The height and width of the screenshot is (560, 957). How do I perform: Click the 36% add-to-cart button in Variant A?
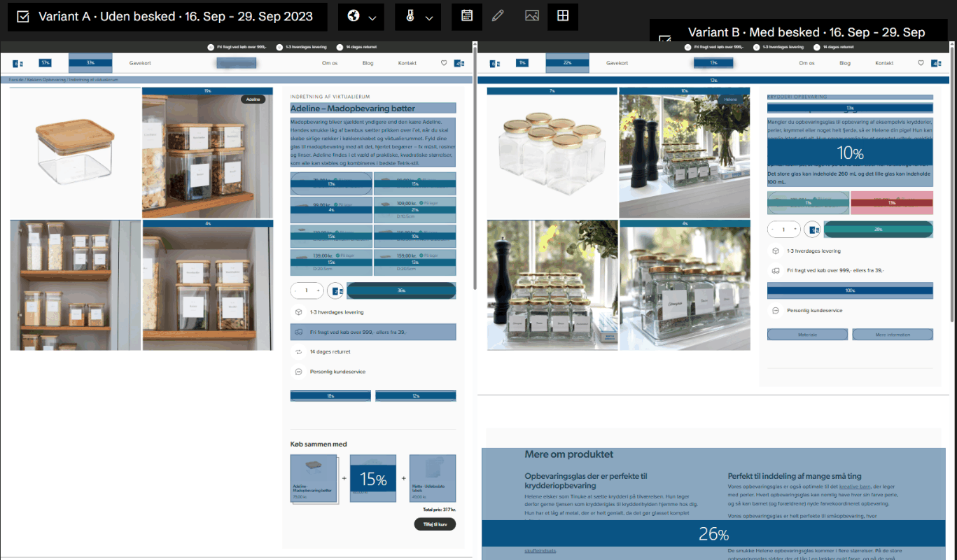[x=401, y=290]
